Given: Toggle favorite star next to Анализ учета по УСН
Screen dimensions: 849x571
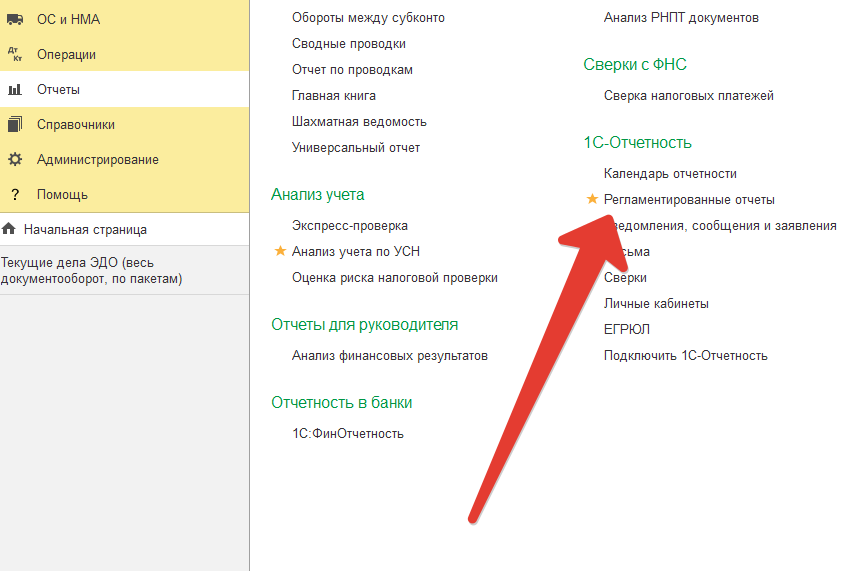Looking at the screenshot, I should point(280,252).
